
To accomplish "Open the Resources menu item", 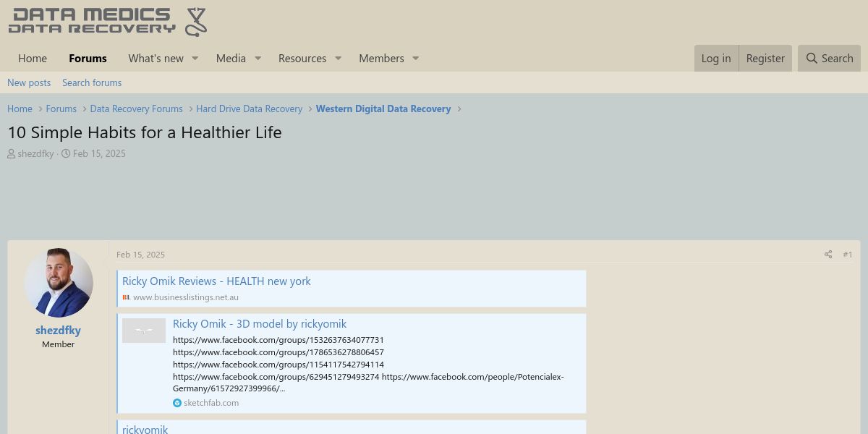I will click(302, 59).
